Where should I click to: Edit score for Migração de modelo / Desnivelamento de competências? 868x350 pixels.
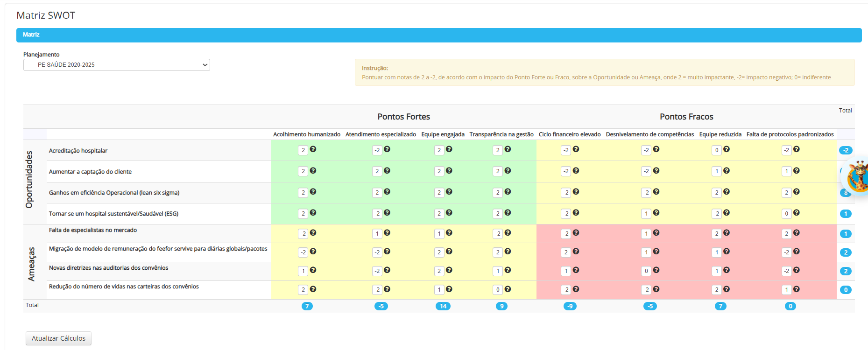click(x=646, y=252)
